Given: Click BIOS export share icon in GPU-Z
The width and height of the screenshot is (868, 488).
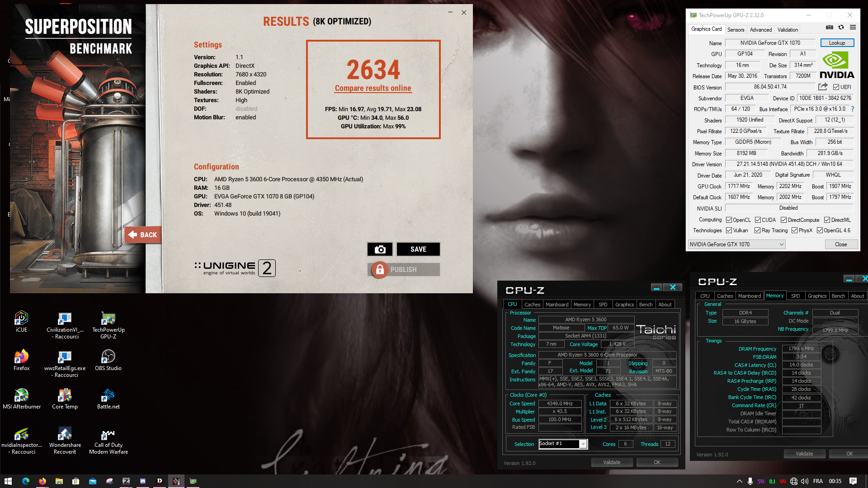Looking at the screenshot, I should pos(823,87).
